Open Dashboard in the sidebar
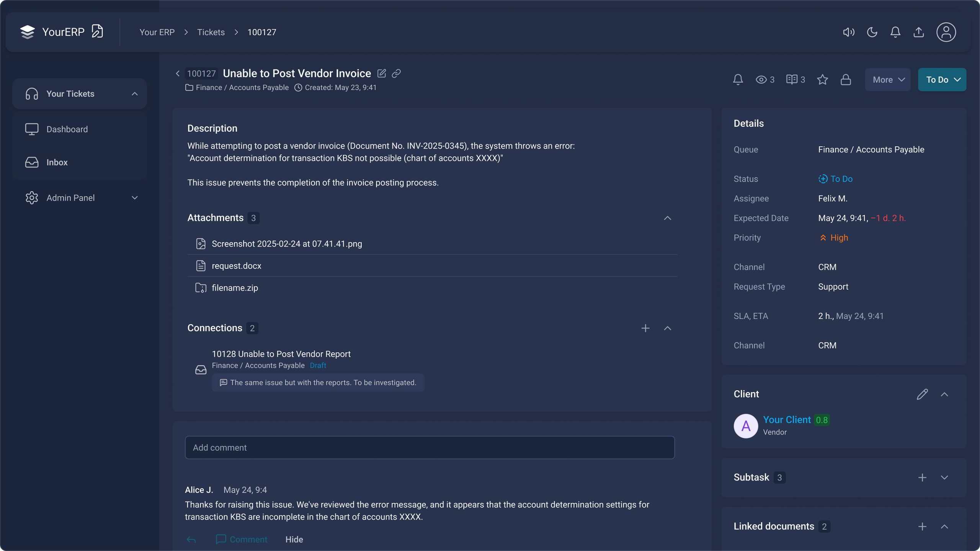This screenshot has width=980, height=551. click(67, 129)
